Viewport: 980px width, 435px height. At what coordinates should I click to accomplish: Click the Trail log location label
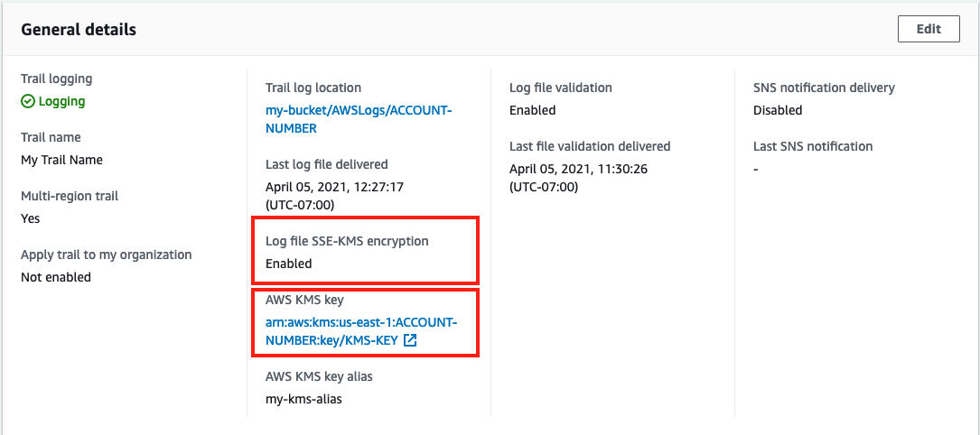[313, 88]
